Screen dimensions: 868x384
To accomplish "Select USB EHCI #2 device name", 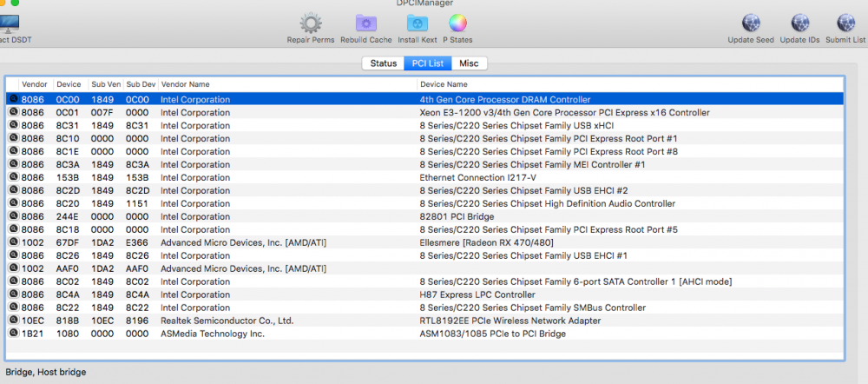I will point(523,190).
